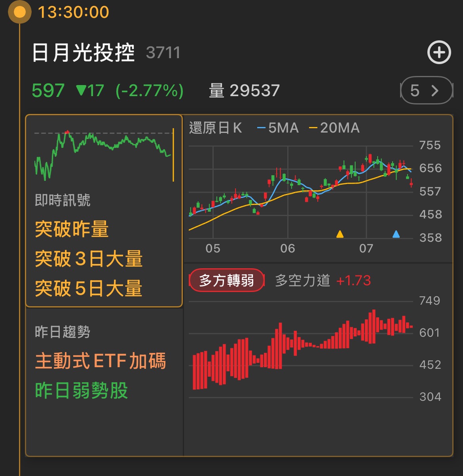The image size is (463, 476).
Task: Click the 昨日趨勢 label
Action: 63,332
